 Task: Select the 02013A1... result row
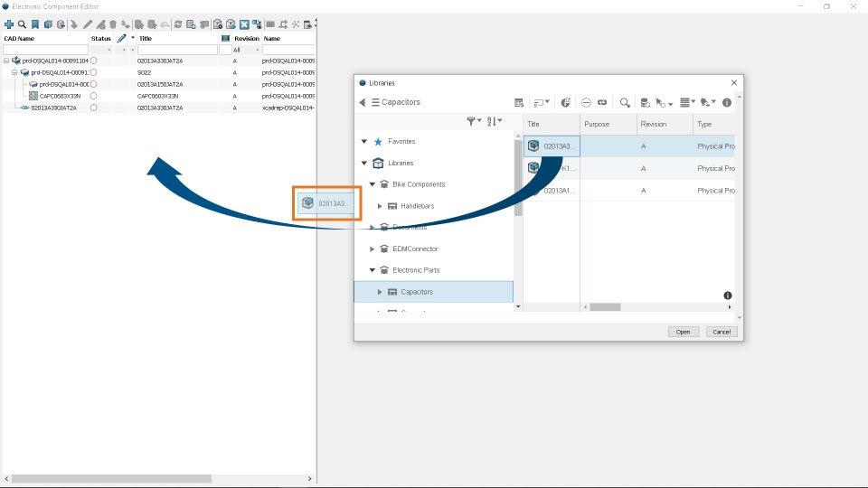coord(629,191)
